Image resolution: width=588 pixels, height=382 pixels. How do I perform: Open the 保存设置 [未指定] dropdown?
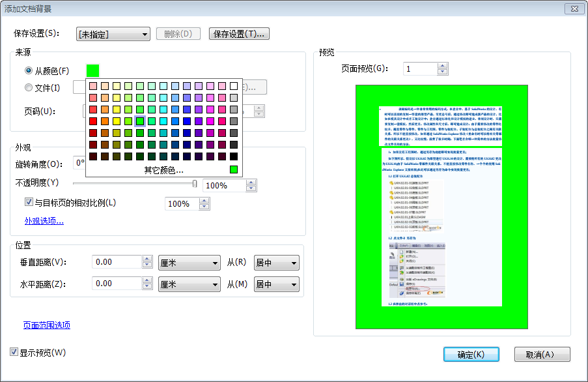113,34
